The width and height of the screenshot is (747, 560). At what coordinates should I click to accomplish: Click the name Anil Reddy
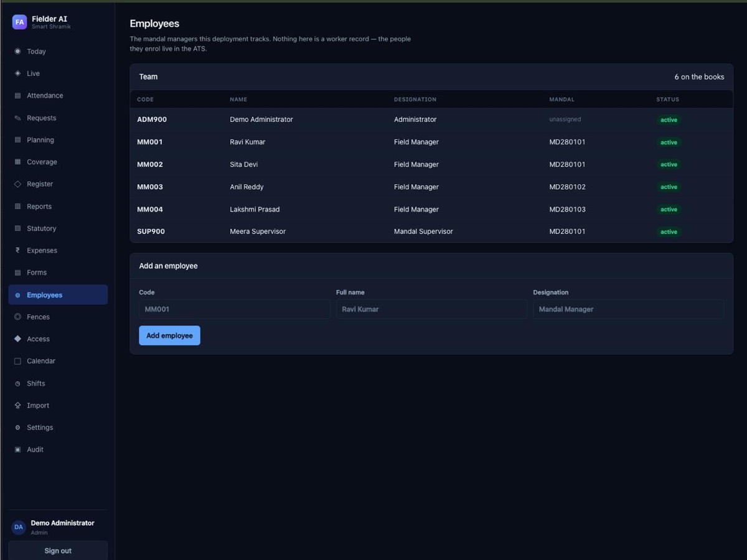(247, 187)
